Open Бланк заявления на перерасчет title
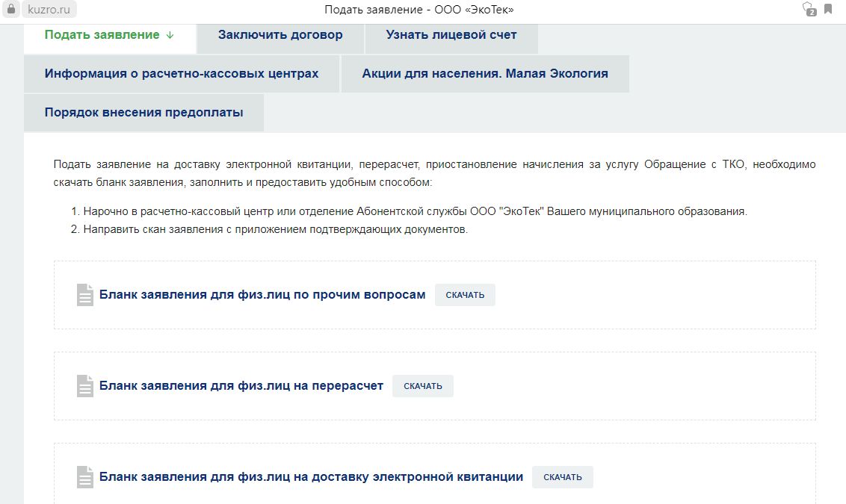 [x=241, y=386]
